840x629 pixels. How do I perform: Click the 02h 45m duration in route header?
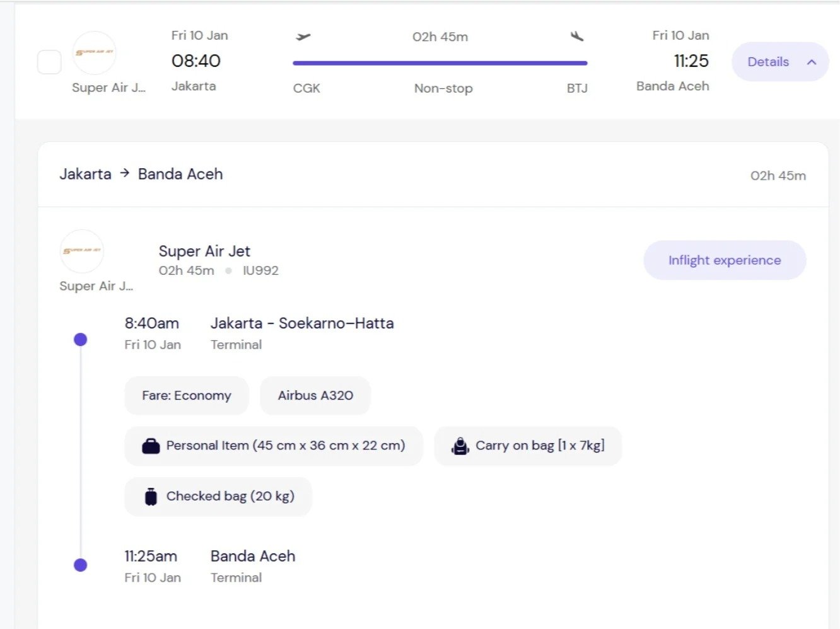point(778,176)
